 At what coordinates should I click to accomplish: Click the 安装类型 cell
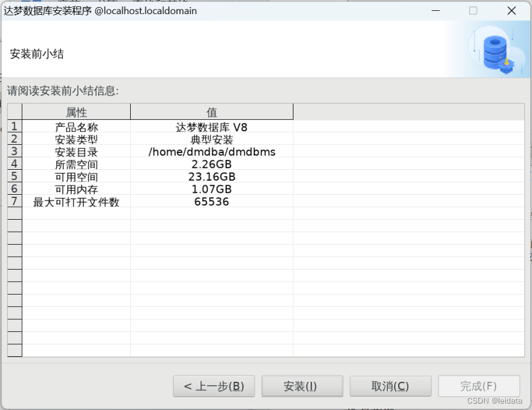(76, 140)
